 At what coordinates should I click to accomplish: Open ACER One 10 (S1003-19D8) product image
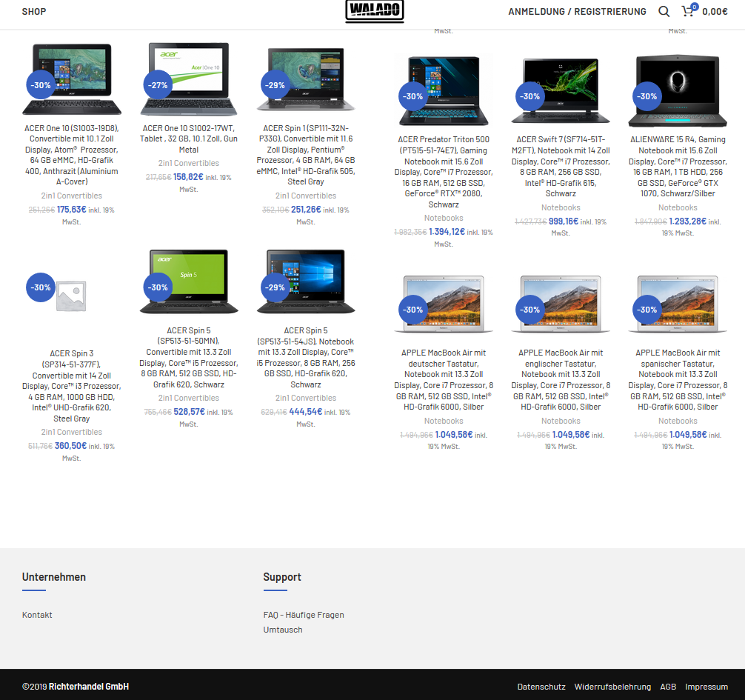pos(72,79)
